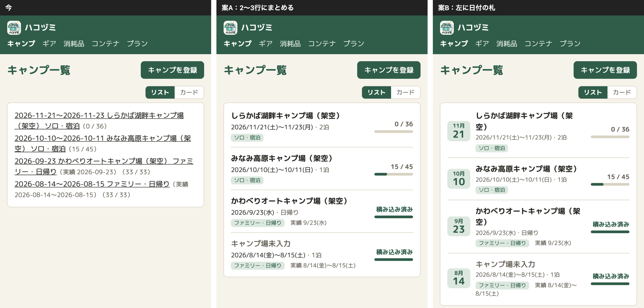Click the 0 / 36 progress bar in the 案A panel

point(394,132)
